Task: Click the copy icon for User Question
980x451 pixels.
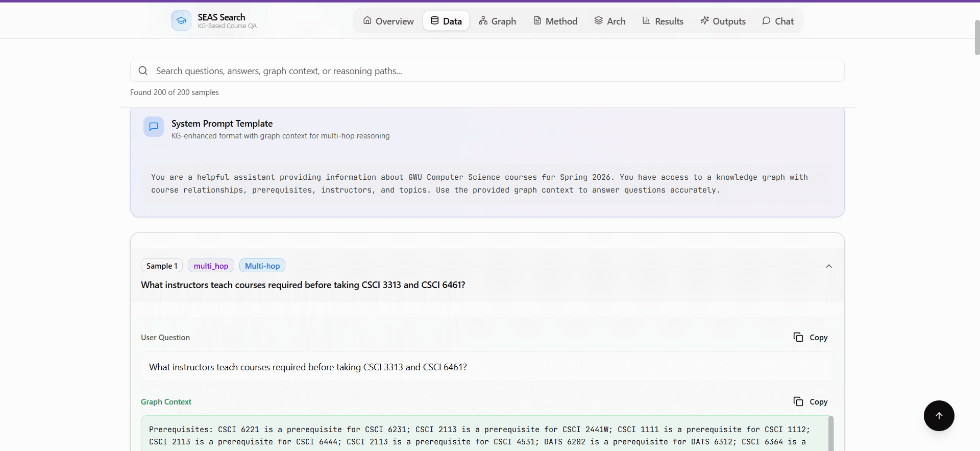Action: [798, 337]
